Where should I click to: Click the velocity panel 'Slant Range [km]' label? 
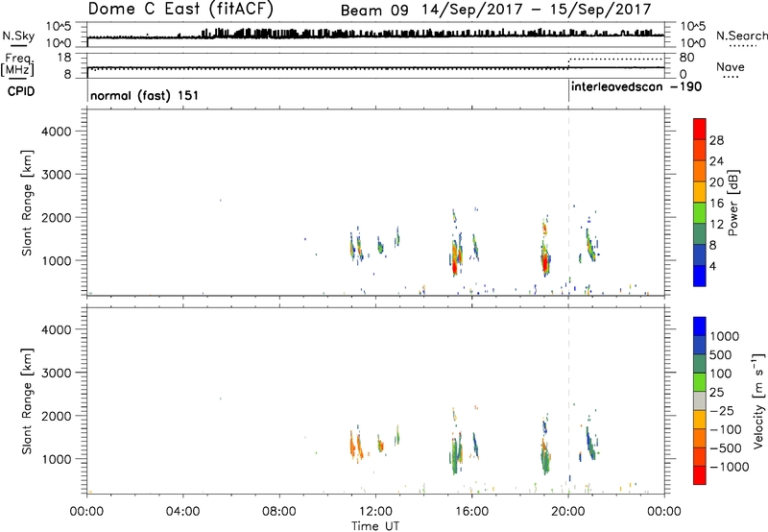pyautogui.click(x=27, y=401)
